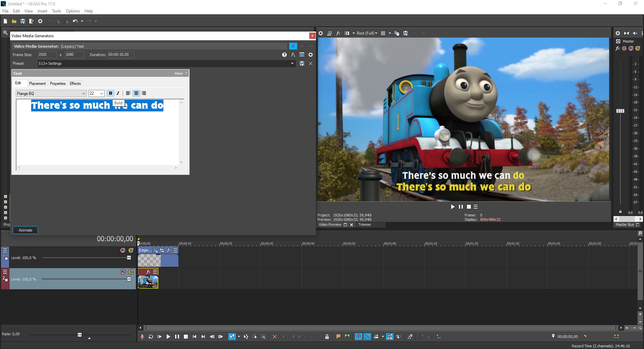Switch to the Trimmer tab

coord(364,225)
